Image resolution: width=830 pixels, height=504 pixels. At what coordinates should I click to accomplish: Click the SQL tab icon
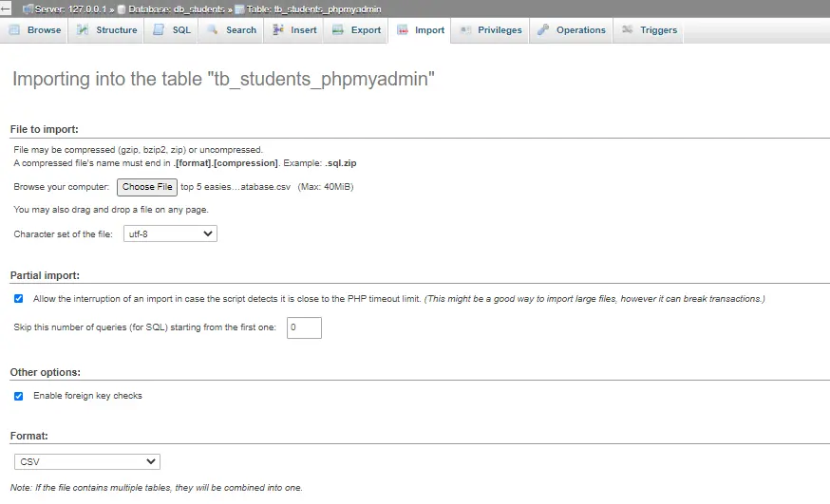pyautogui.click(x=160, y=30)
